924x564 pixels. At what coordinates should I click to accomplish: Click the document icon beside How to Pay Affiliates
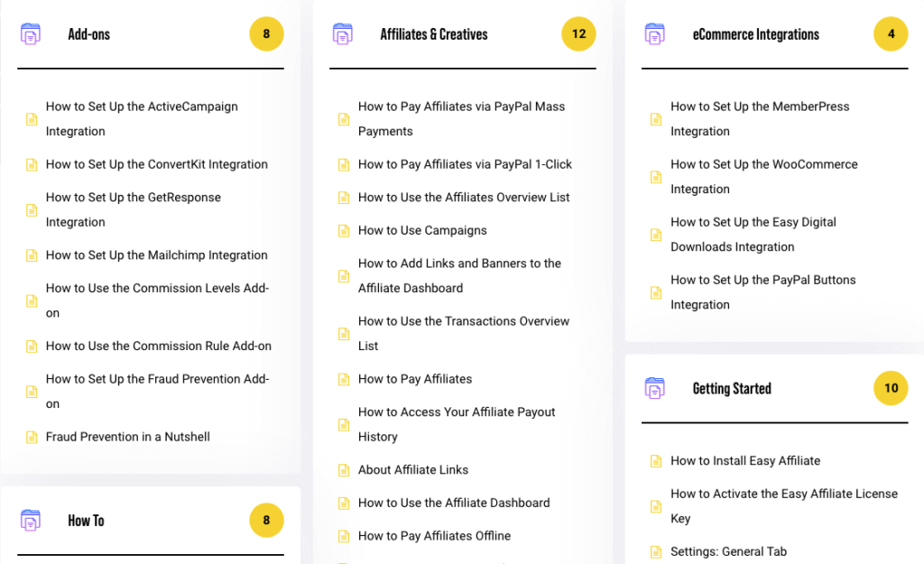(344, 379)
